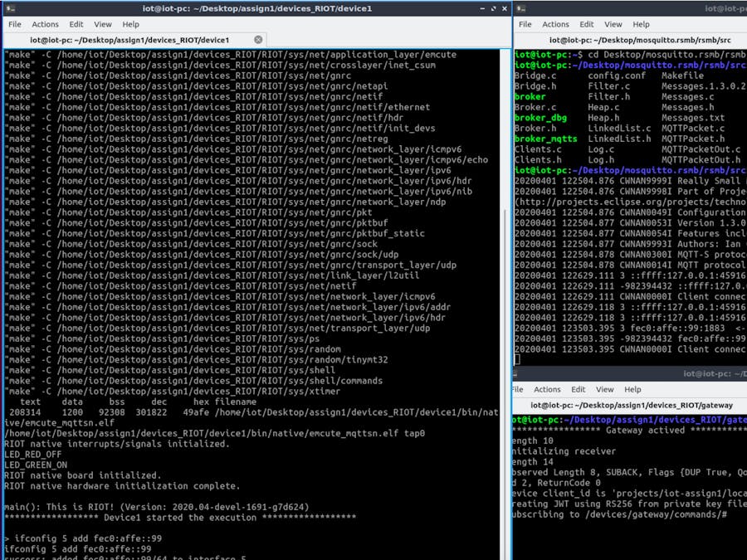Click make line ending 'sys/xtimer'
This screenshot has width=747, height=560.
[x=173, y=392]
